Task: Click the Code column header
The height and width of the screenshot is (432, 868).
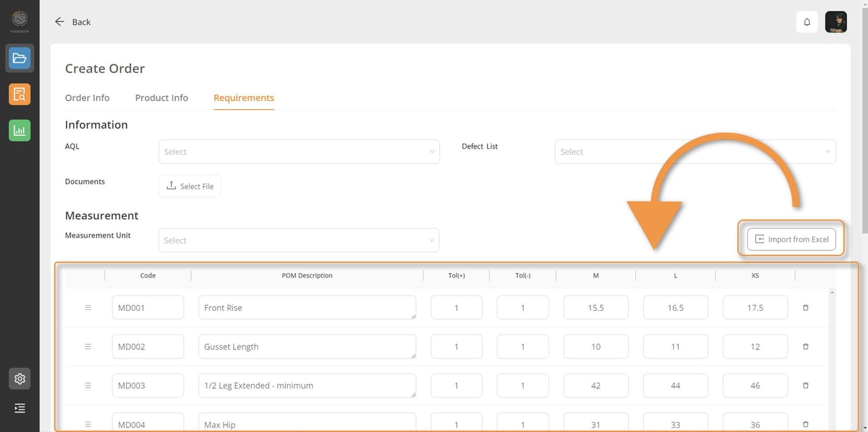Action: (x=148, y=276)
